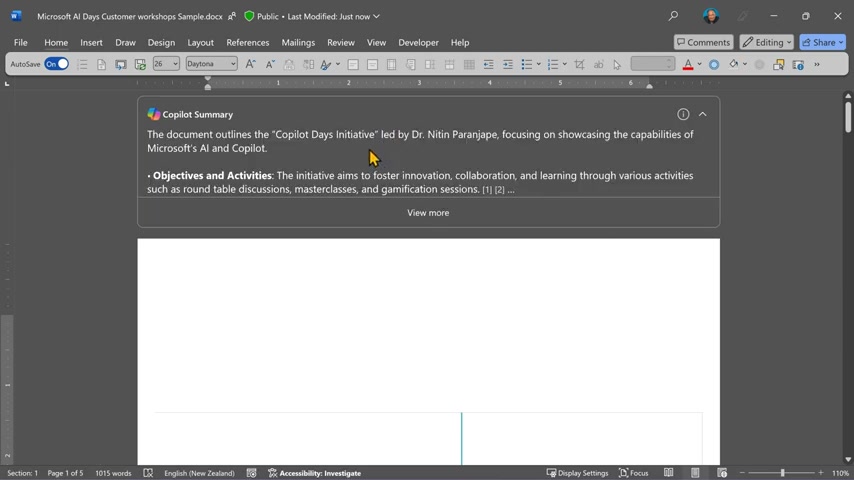Image resolution: width=854 pixels, height=480 pixels.
Task: Switch to the Layout tab
Action: (x=200, y=42)
